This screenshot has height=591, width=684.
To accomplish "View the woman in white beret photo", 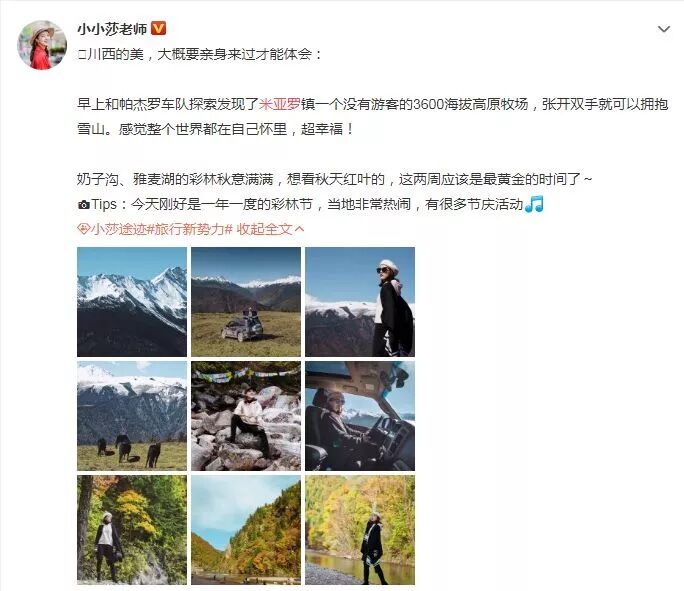I will [x=360, y=302].
